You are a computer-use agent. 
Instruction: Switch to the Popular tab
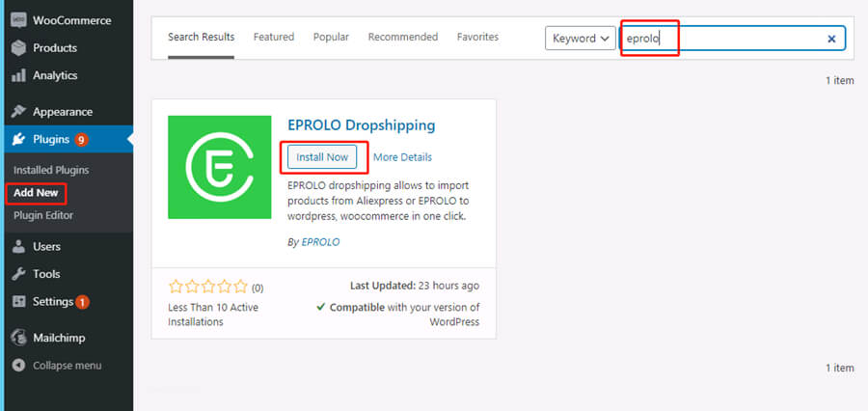click(331, 37)
